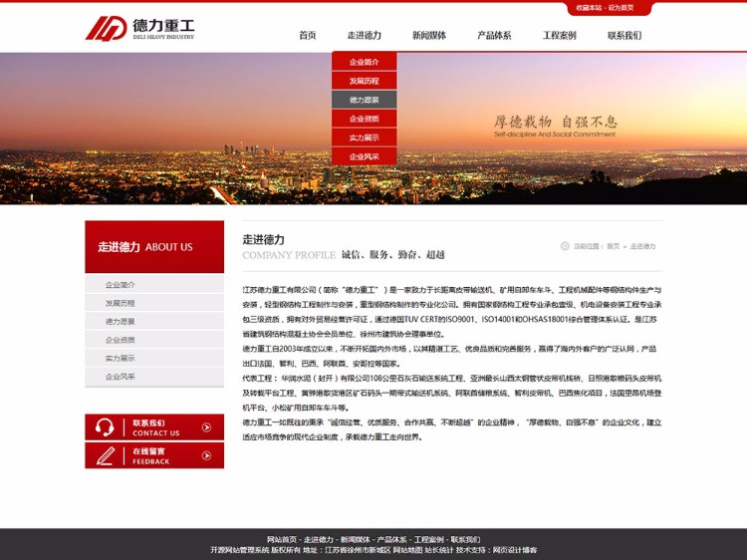747x560 pixels.
Task: Select 实力展示 in the red dropdown menu
Action: pos(364,138)
